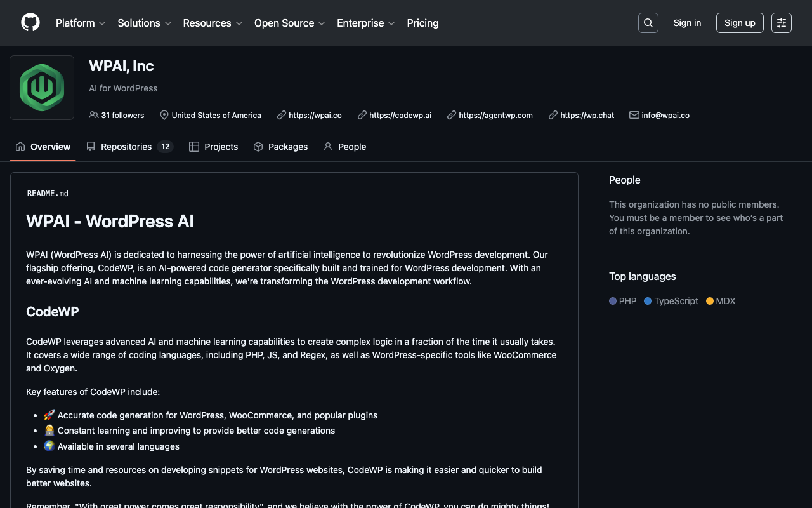Open the Enterprise dropdown menu
Image resolution: width=812 pixels, height=508 pixels.
[365, 23]
